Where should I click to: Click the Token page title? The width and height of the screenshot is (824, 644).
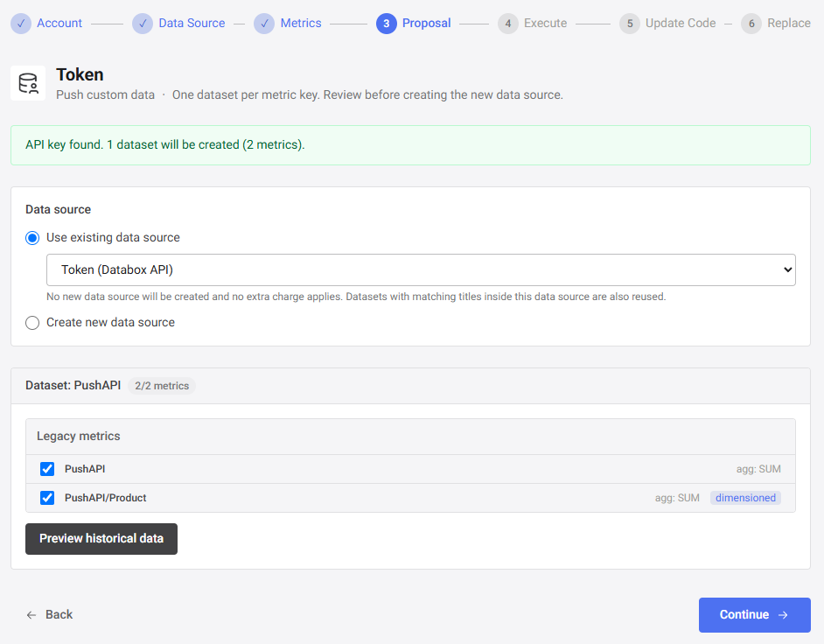click(80, 74)
